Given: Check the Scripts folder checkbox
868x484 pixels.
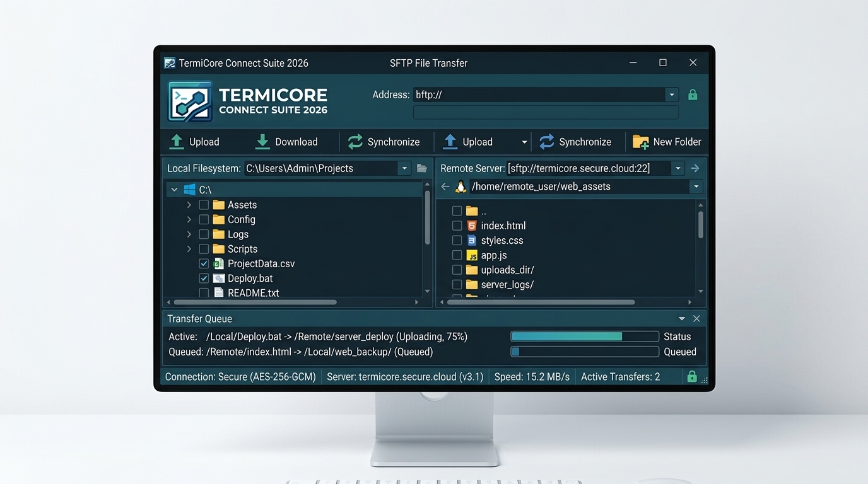Looking at the screenshot, I should [x=204, y=249].
